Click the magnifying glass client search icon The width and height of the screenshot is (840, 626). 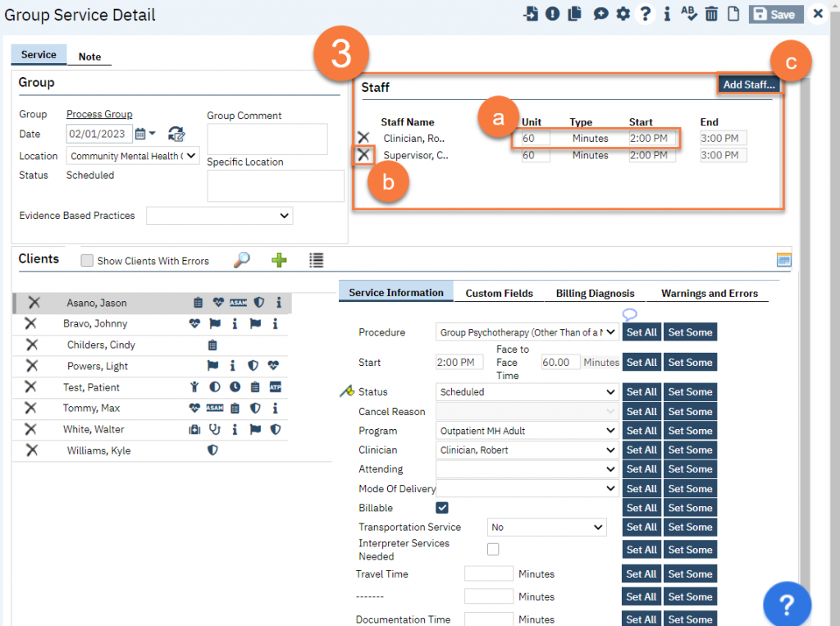[242, 260]
